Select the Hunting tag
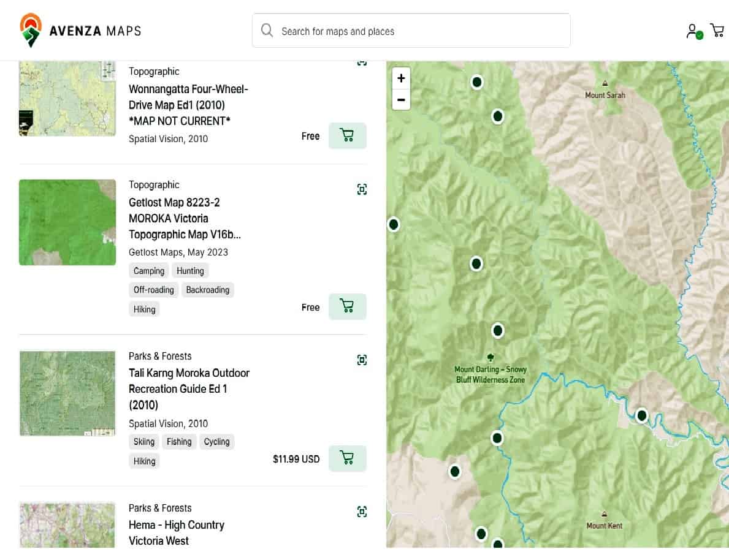The height and width of the screenshot is (560, 729). tap(190, 270)
